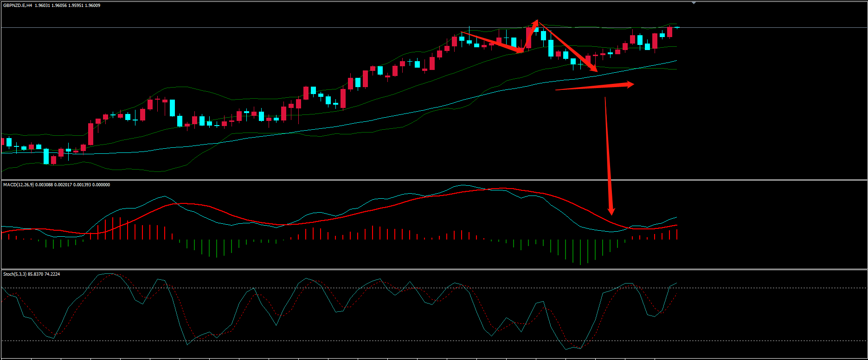Click the lower dashed Stochastic level line
The image size is (868, 360).
pyautogui.click(x=434, y=341)
